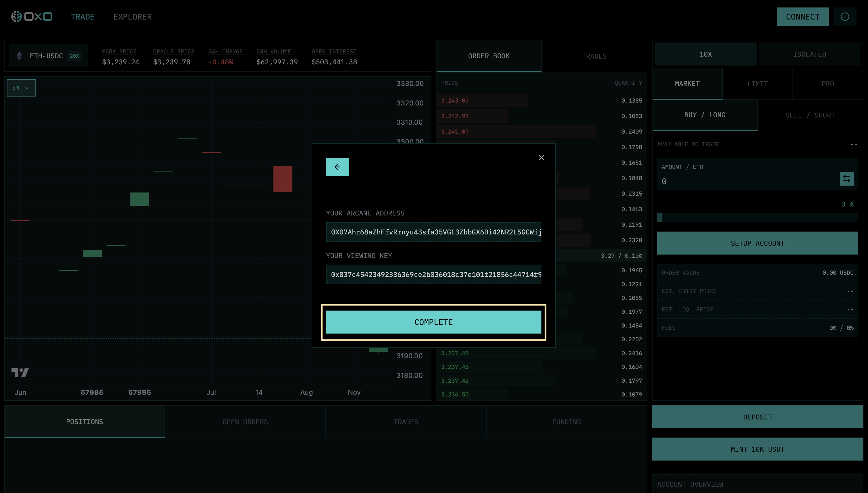Open the Trades tab beside Order Book

[594, 56]
